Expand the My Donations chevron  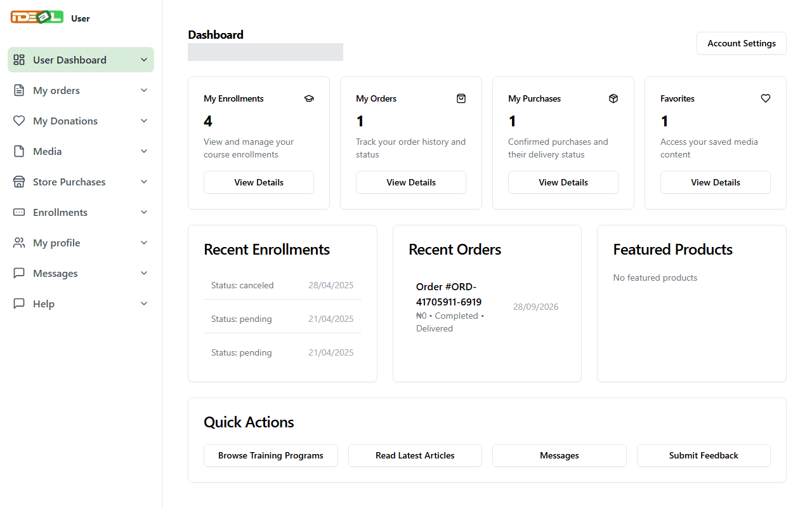(x=144, y=121)
